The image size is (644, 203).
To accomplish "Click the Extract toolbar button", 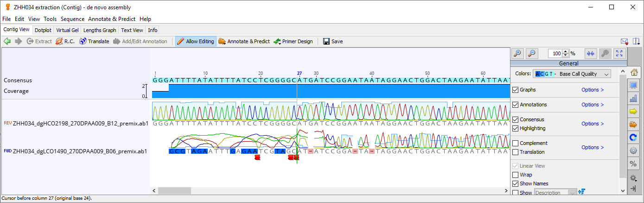I will tap(39, 41).
